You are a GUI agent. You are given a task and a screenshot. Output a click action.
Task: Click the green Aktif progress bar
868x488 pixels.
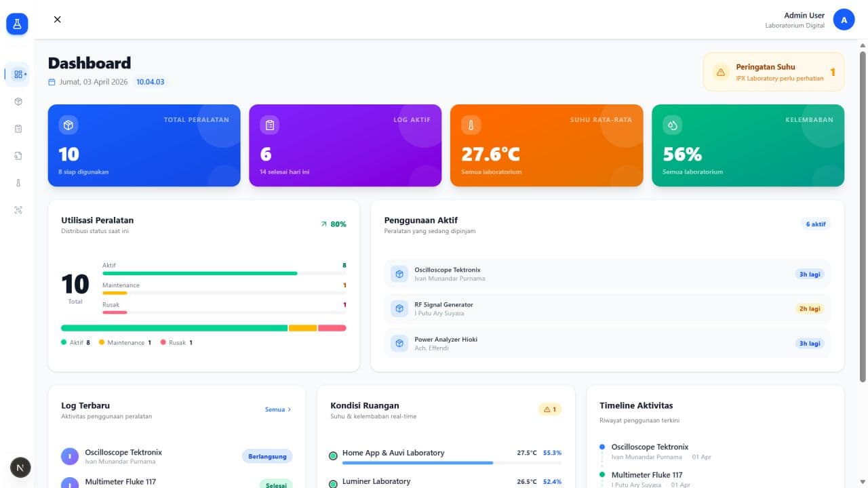pyautogui.click(x=200, y=273)
